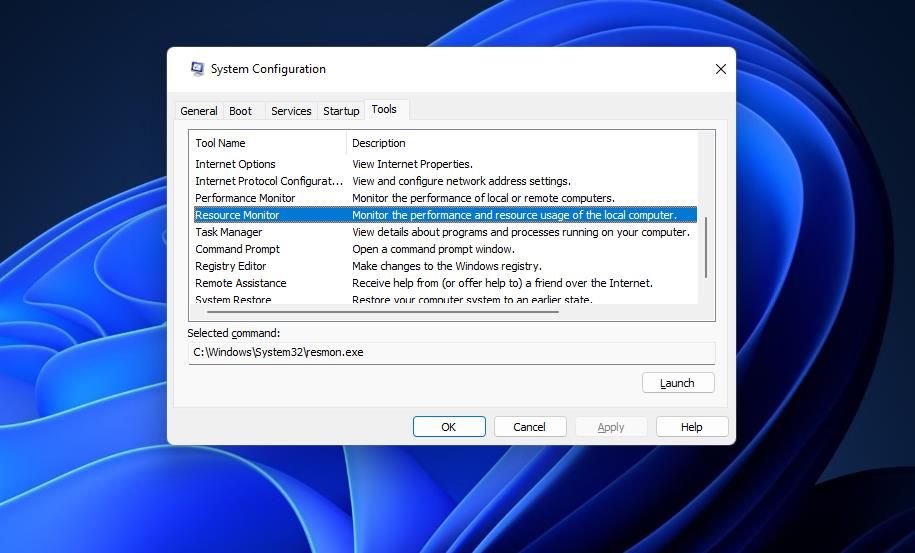This screenshot has height=553, width=915.
Task: Click the Selected command text field
Action: 451,352
